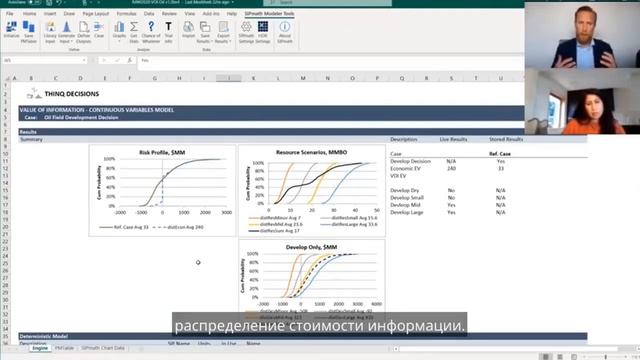Open the Review ribbon tab

pos(169,13)
